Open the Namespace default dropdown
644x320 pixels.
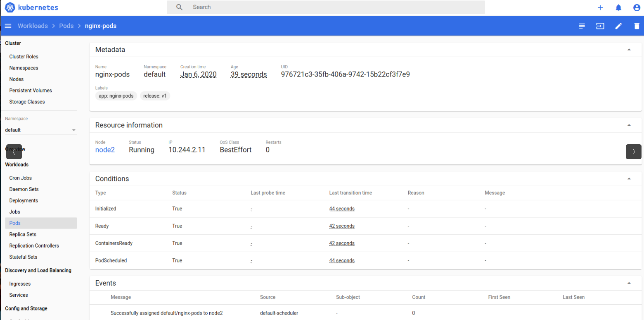point(40,130)
